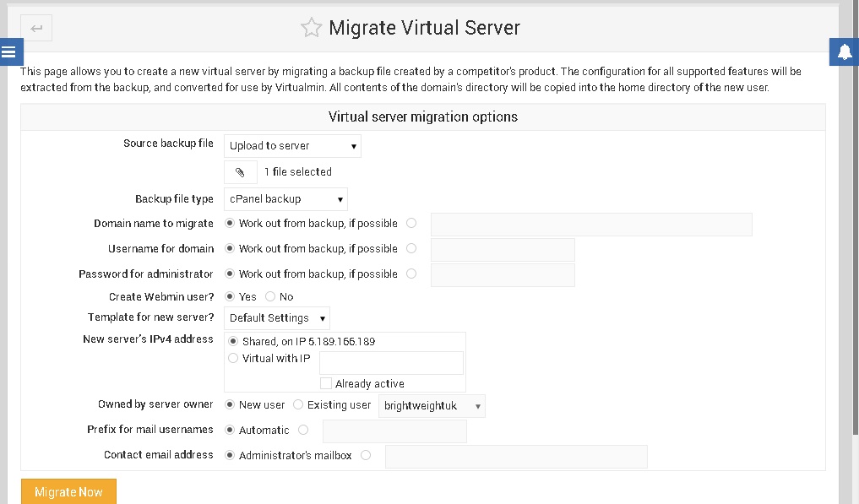Select the Virtual with IP option
Image resolution: width=859 pixels, height=504 pixels.
pyautogui.click(x=233, y=358)
